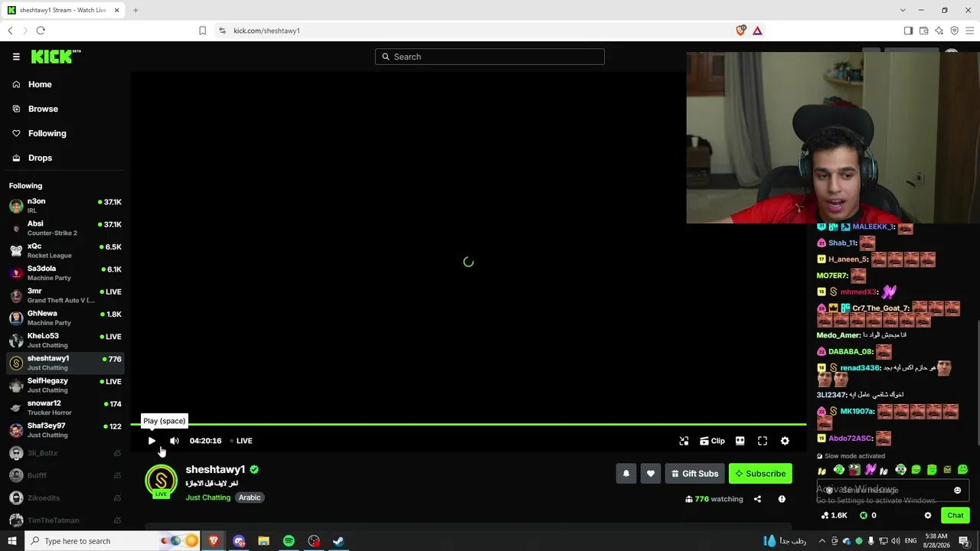Image resolution: width=980 pixels, height=551 pixels.
Task: Open chat settings gear
Action: click(928, 516)
